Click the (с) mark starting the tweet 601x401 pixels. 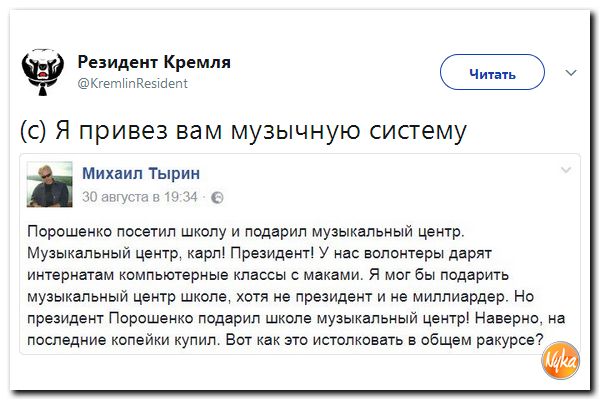[33, 131]
